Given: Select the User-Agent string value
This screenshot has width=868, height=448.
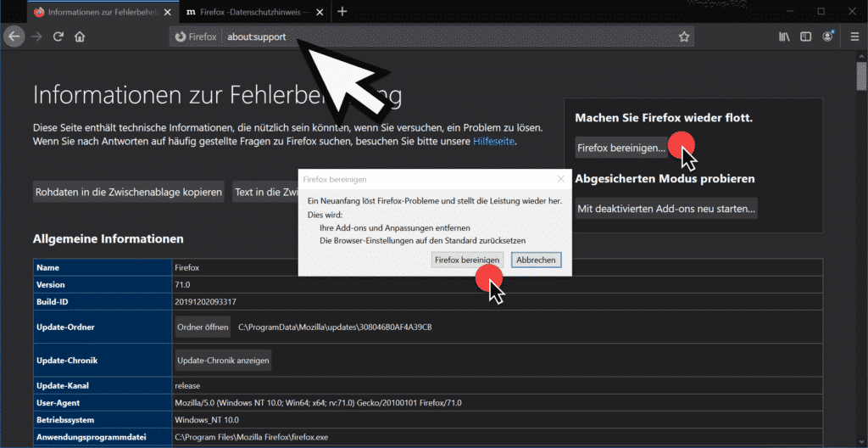Looking at the screenshot, I should pos(318,402).
